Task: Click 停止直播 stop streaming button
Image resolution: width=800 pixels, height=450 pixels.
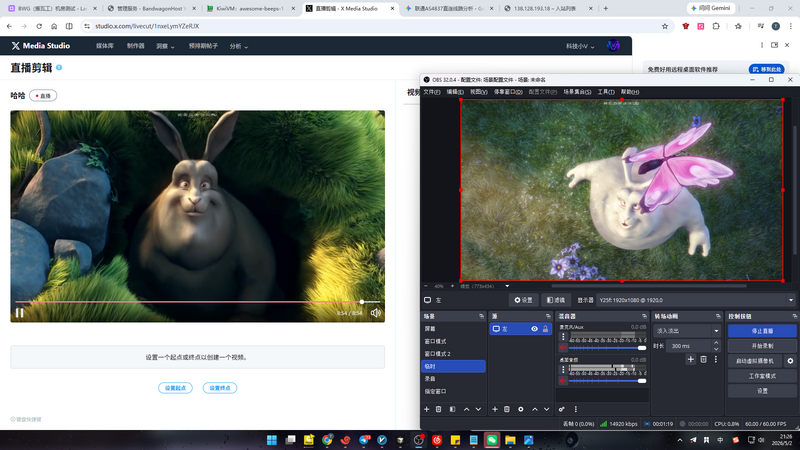Action: click(x=762, y=331)
